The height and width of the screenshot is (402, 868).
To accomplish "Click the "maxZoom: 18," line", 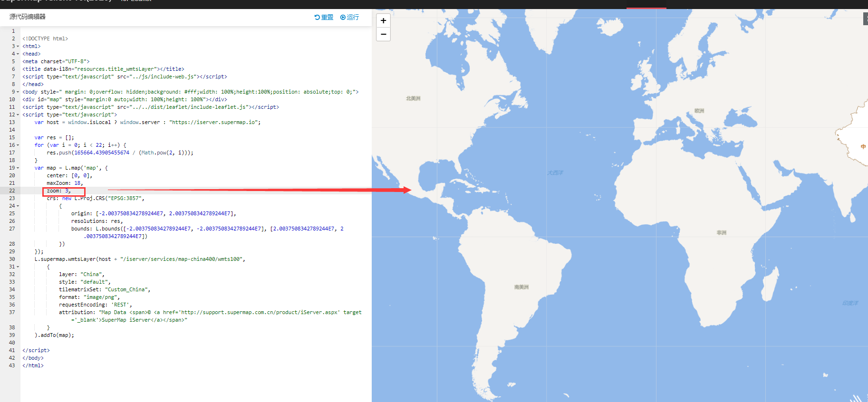I will click(65, 183).
